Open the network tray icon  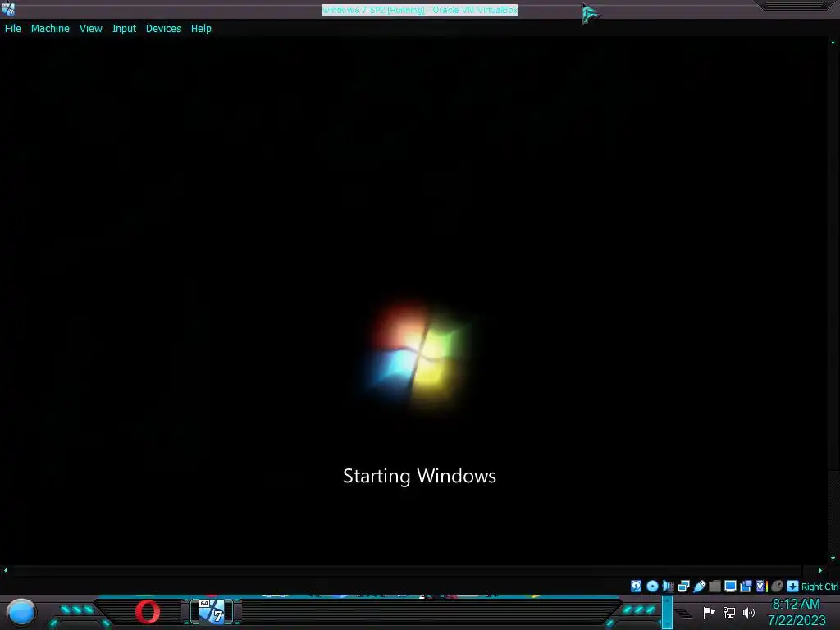click(x=729, y=612)
